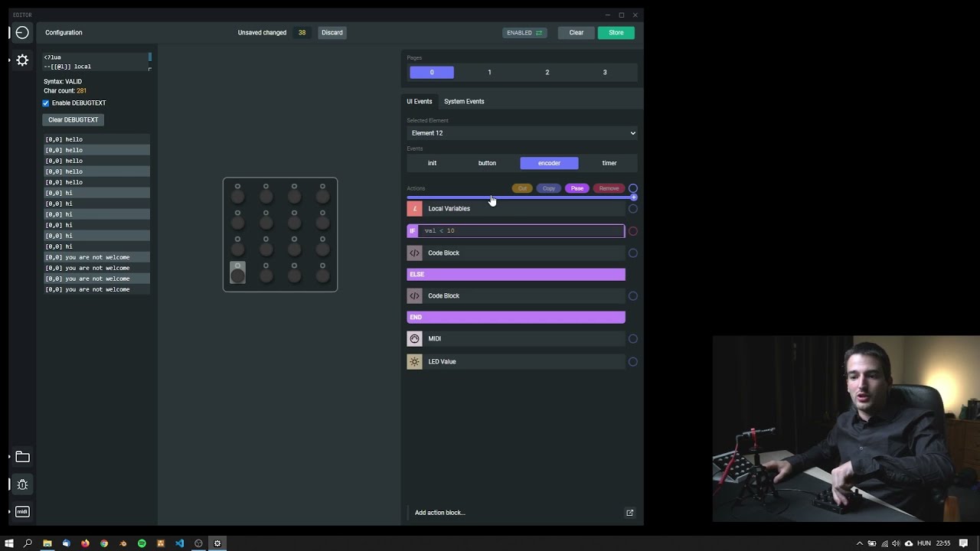Open the MIDI monitor icon in sidebar

point(22,511)
